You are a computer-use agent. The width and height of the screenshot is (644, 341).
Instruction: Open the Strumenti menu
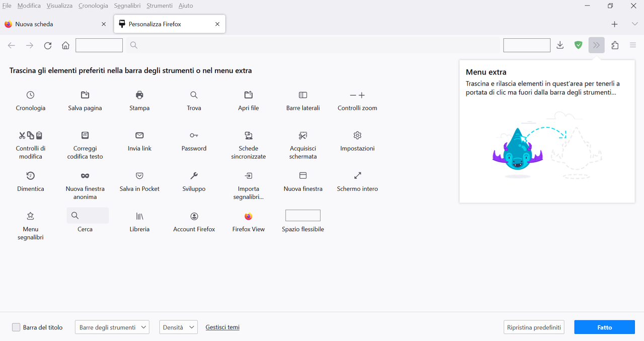tap(159, 6)
